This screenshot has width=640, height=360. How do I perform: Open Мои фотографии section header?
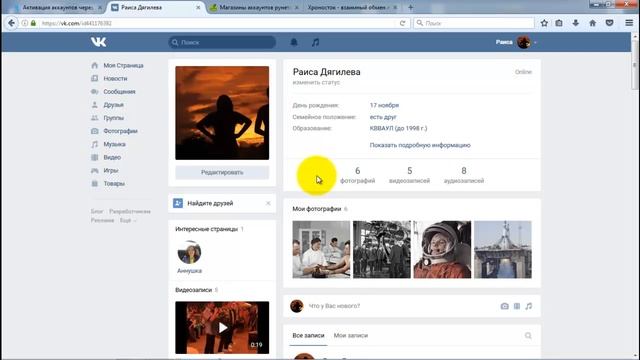(316, 209)
